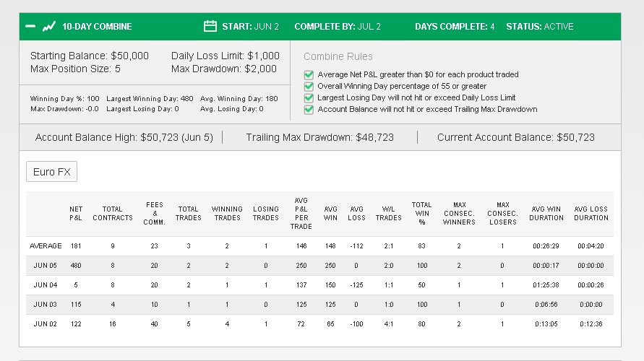The width and height of the screenshot is (644, 361).
Task: Toggle the Average Net P&L rule checkbox
Action: [x=309, y=74]
